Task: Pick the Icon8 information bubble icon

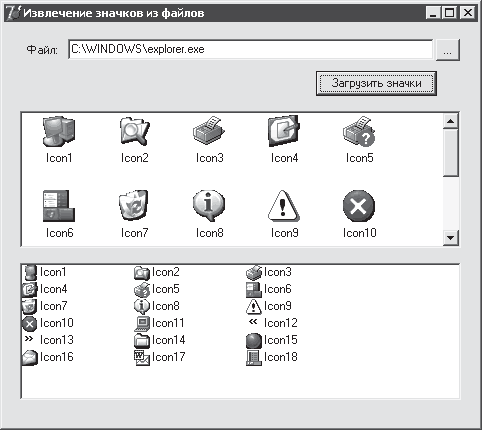Action: click(209, 205)
